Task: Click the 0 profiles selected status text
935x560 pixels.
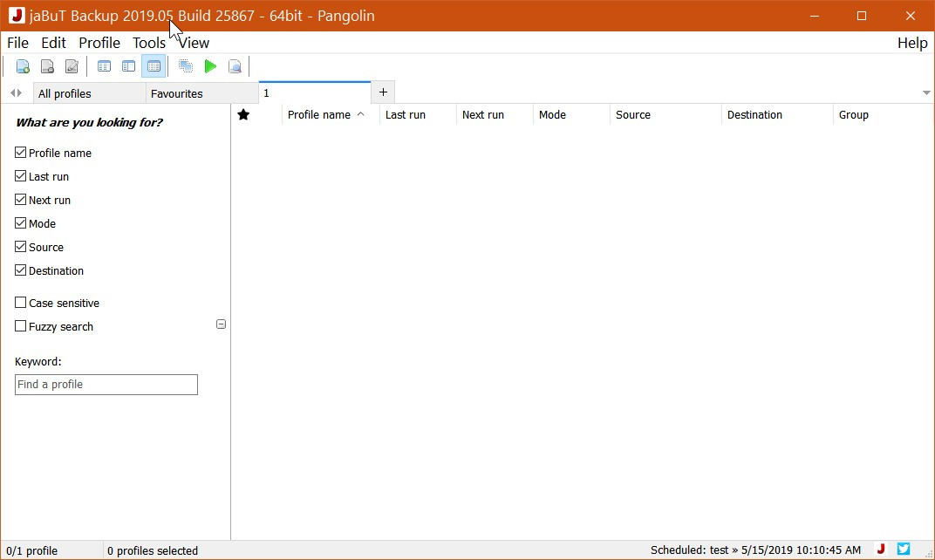Action: pyautogui.click(x=153, y=550)
